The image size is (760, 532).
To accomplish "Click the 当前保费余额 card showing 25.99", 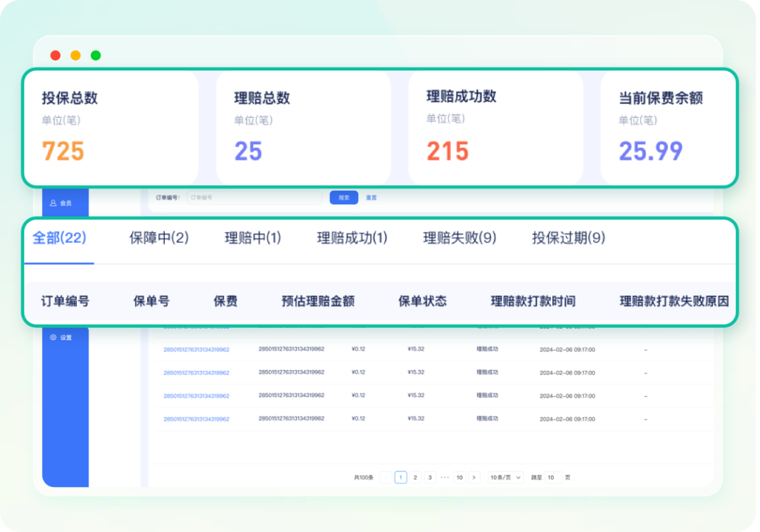I will click(x=668, y=127).
